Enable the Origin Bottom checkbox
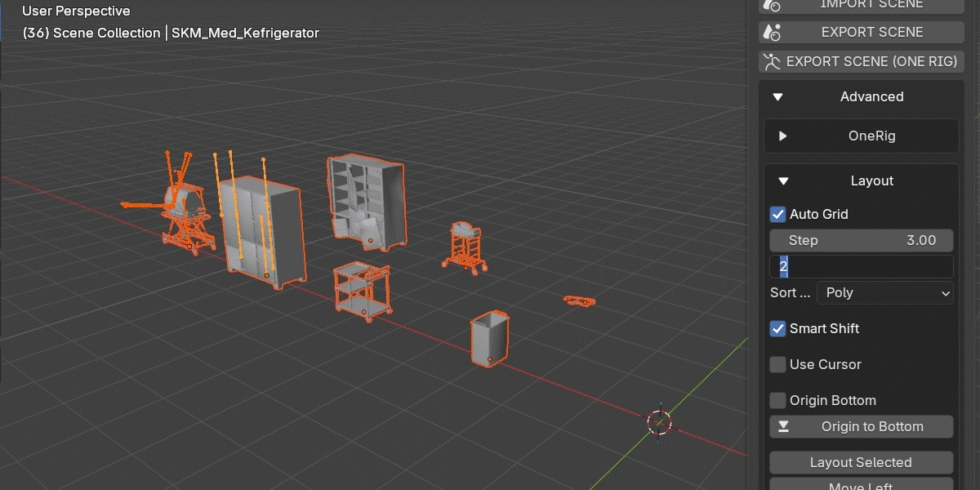Image resolution: width=980 pixels, height=490 pixels. pyautogui.click(x=778, y=400)
